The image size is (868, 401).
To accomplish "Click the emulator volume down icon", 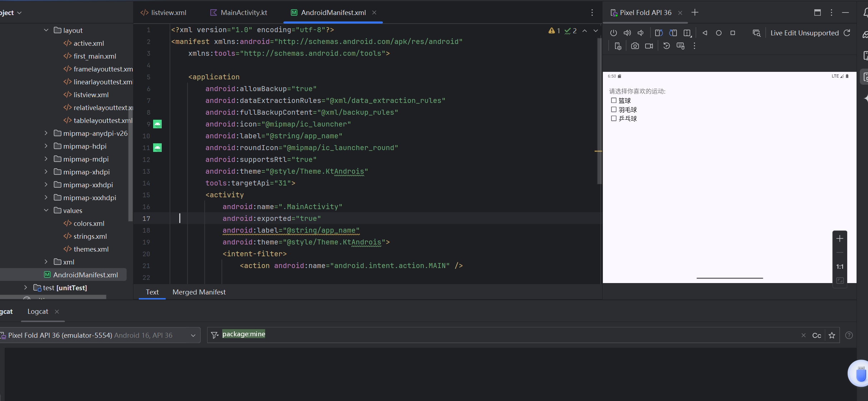I will point(641,33).
